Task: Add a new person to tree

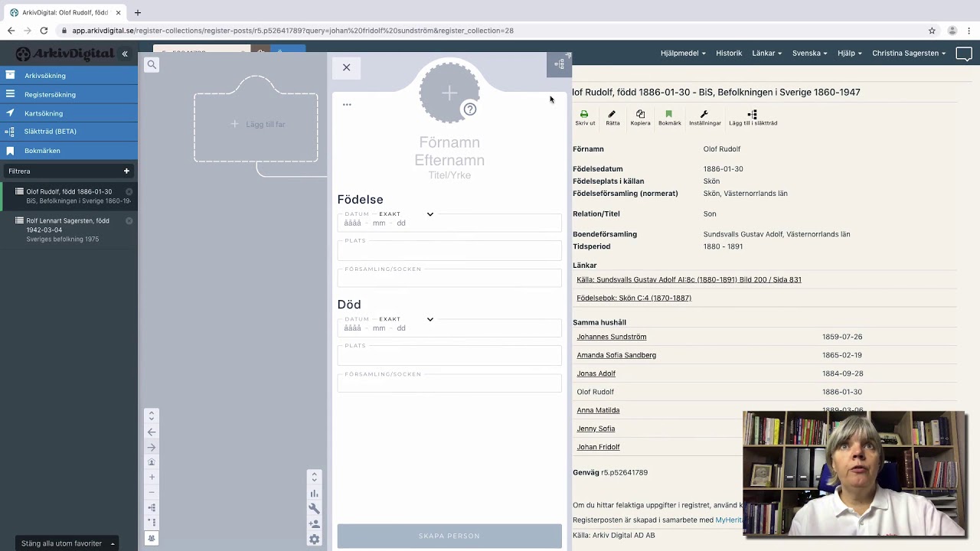Action: (x=314, y=523)
